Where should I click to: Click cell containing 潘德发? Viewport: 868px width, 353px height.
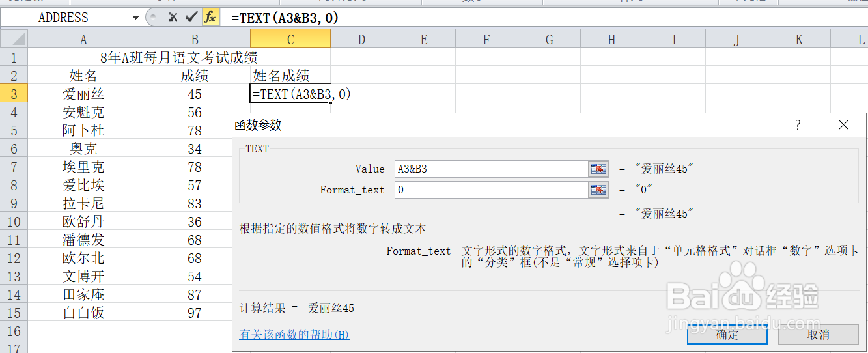tap(83, 240)
